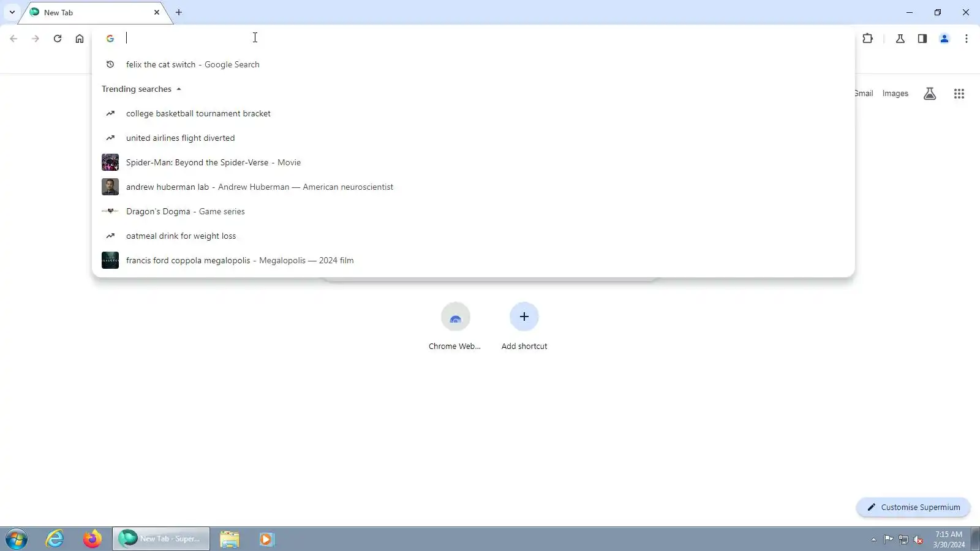Open network status tray icon
980x551 pixels.
(903, 539)
